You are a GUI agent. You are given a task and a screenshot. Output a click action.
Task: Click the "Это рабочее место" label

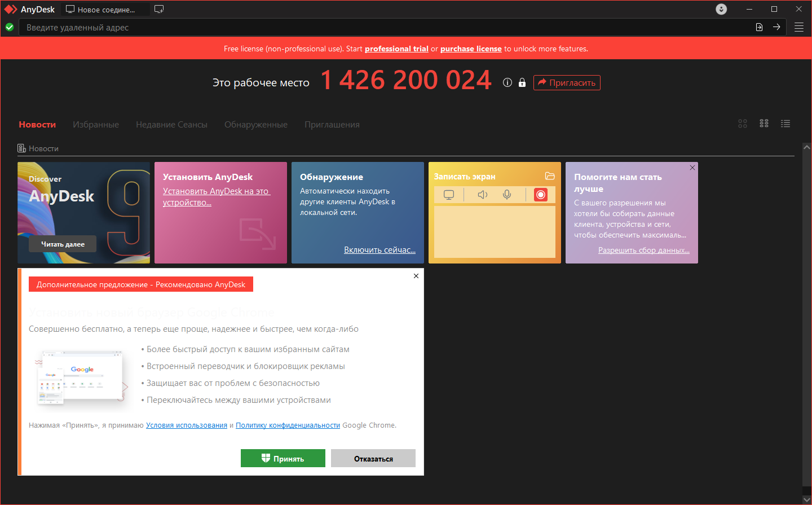(x=261, y=82)
